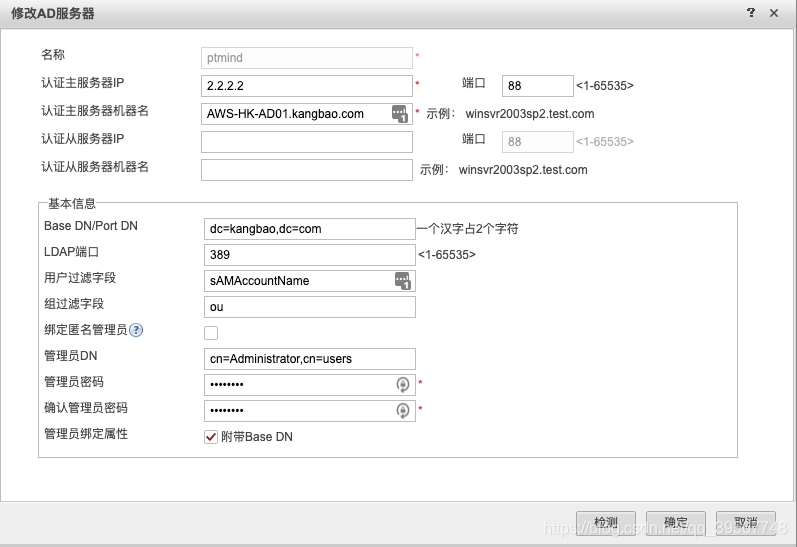Screen dimensions: 797x547
Task: Click autofill icon in 认证主服务器机器名 field
Action: click(400, 114)
